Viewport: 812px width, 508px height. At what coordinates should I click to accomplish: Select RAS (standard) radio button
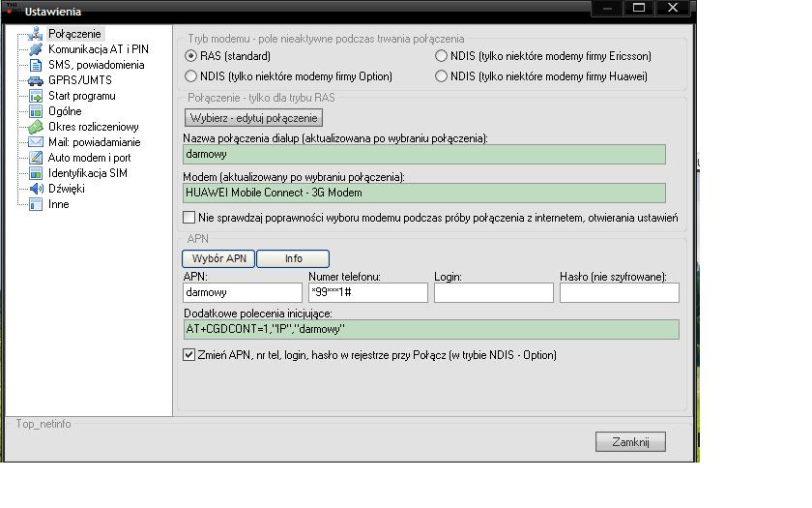[190, 56]
